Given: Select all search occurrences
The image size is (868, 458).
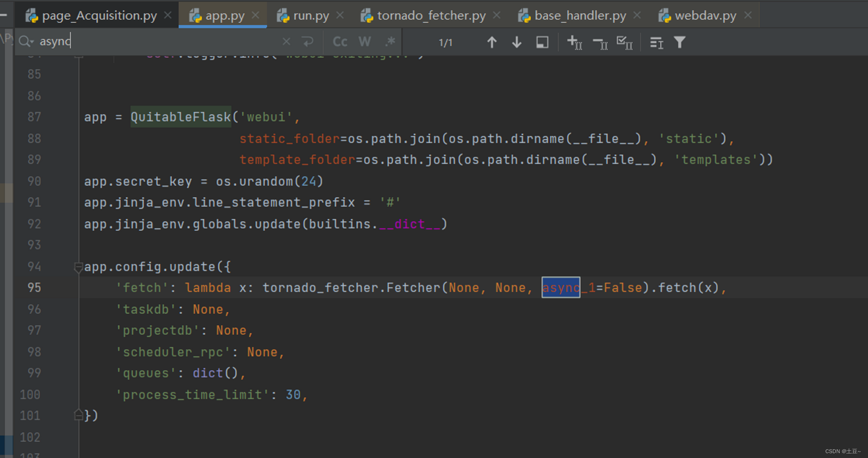Looking at the screenshot, I should pos(625,43).
